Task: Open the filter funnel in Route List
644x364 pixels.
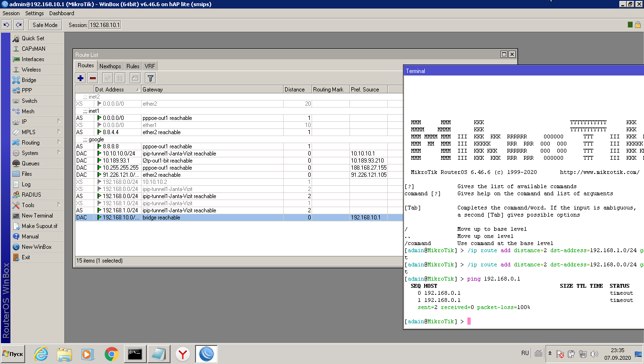Action: coord(150,78)
